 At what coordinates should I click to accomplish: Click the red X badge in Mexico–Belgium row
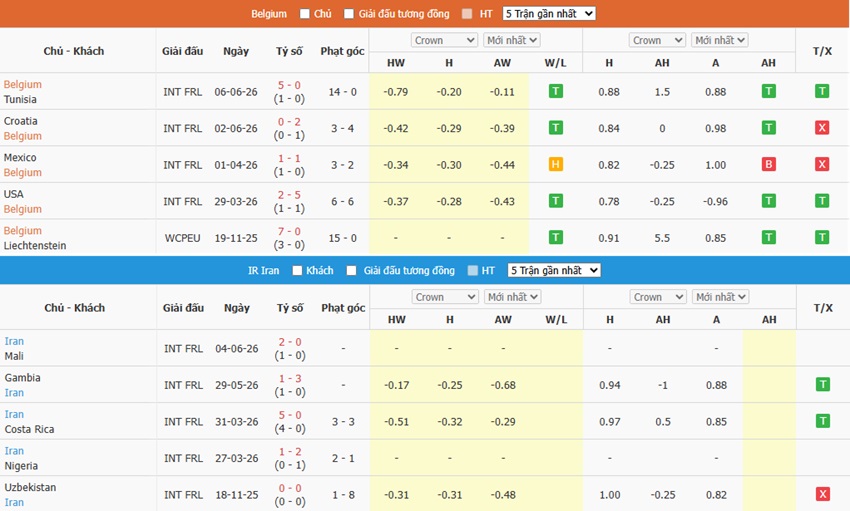point(822,164)
